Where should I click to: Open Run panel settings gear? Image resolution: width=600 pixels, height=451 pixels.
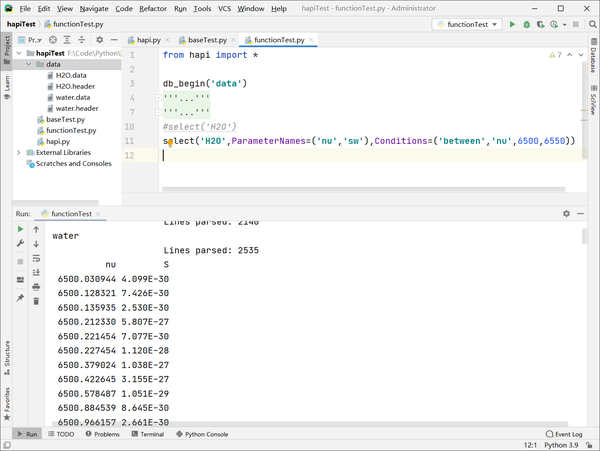coord(566,213)
